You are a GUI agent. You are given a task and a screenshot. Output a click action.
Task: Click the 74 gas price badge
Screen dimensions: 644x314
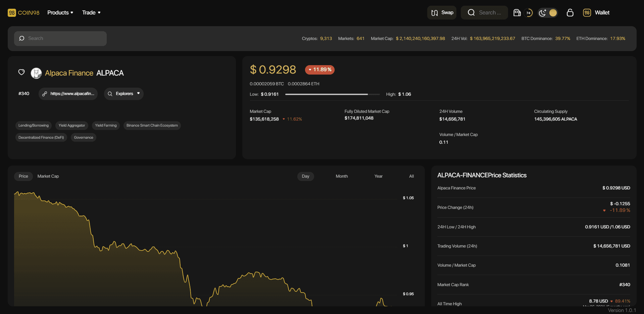click(529, 13)
